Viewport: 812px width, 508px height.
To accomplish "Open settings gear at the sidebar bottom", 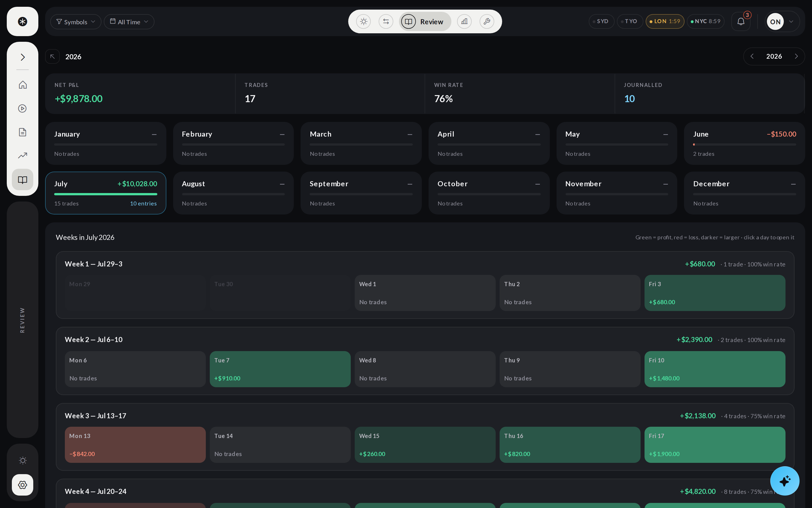I will point(23,485).
